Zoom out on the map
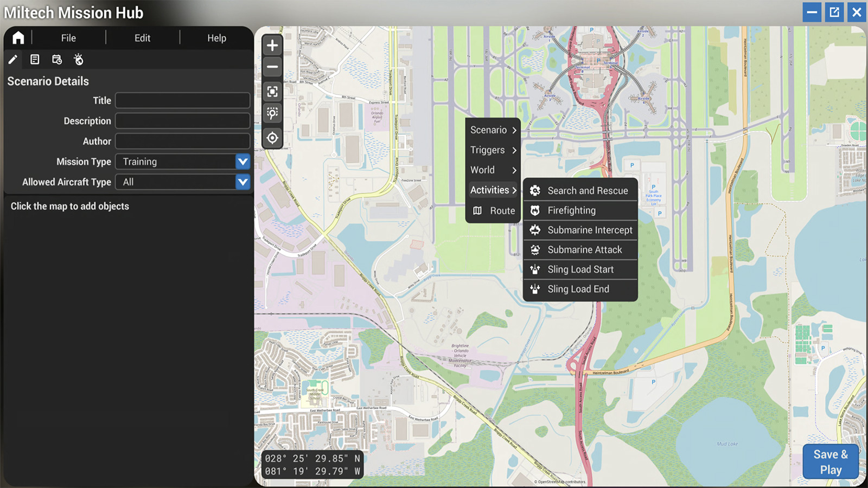The image size is (868, 488). (272, 67)
